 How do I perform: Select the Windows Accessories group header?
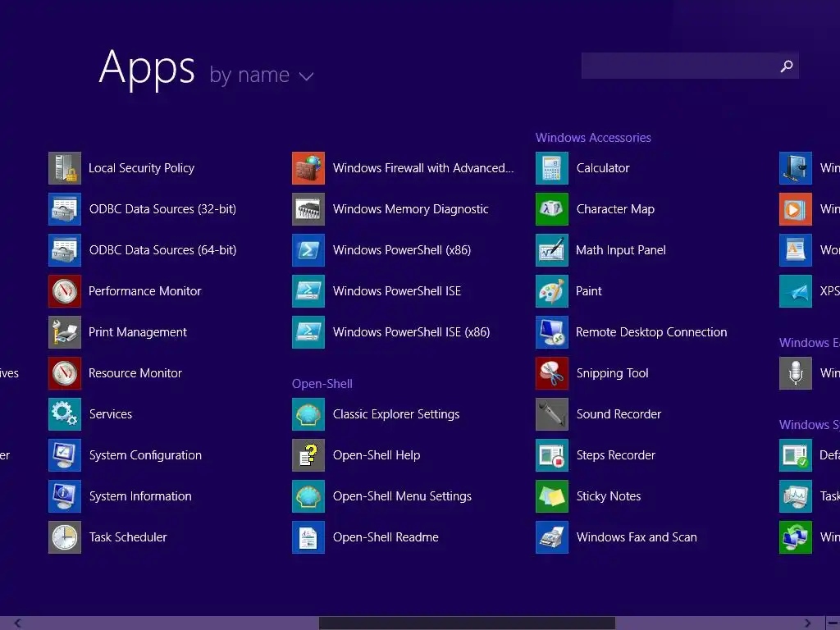click(593, 138)
